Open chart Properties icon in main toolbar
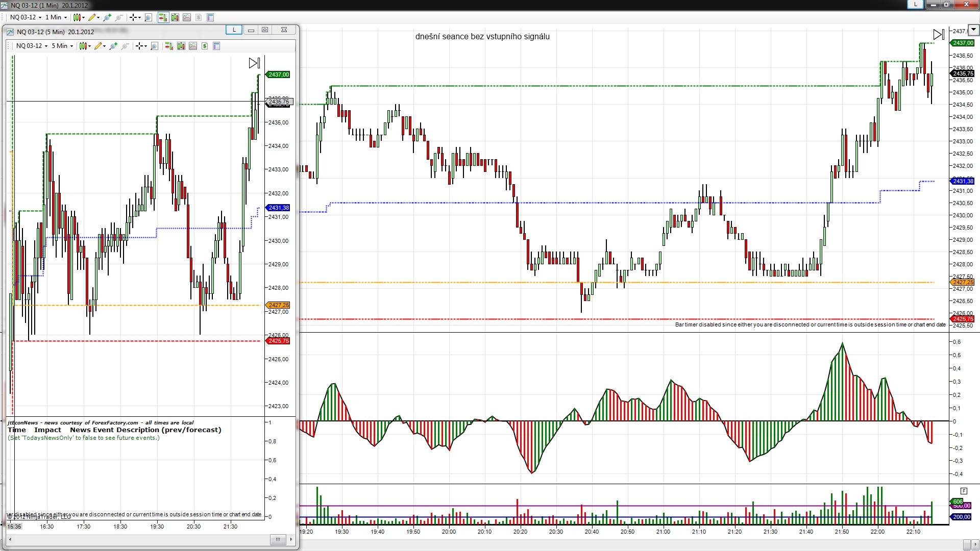 point(210,17)
